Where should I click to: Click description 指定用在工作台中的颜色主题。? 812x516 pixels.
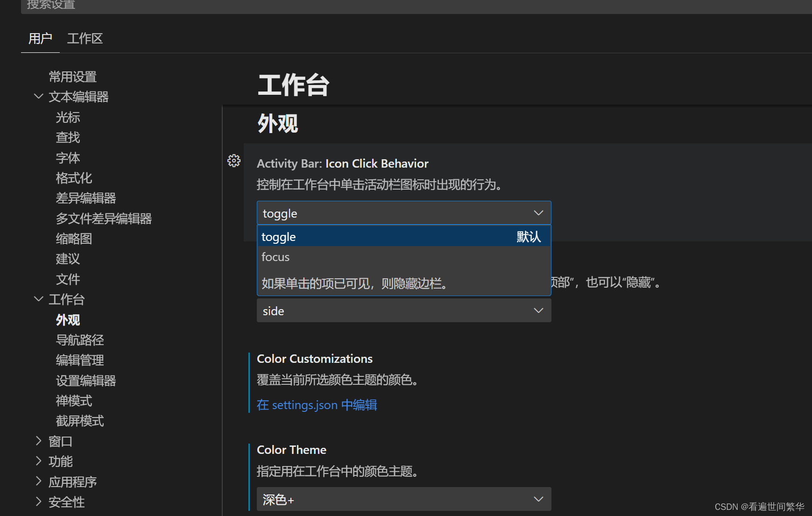tap(338, 471)
